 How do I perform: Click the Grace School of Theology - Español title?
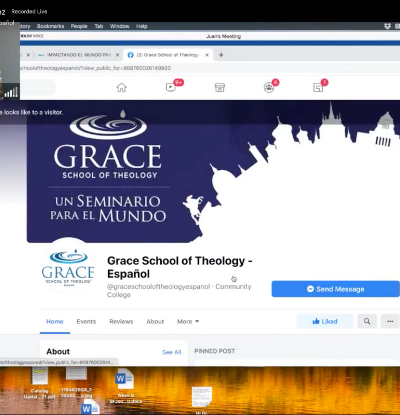point(180,267)
